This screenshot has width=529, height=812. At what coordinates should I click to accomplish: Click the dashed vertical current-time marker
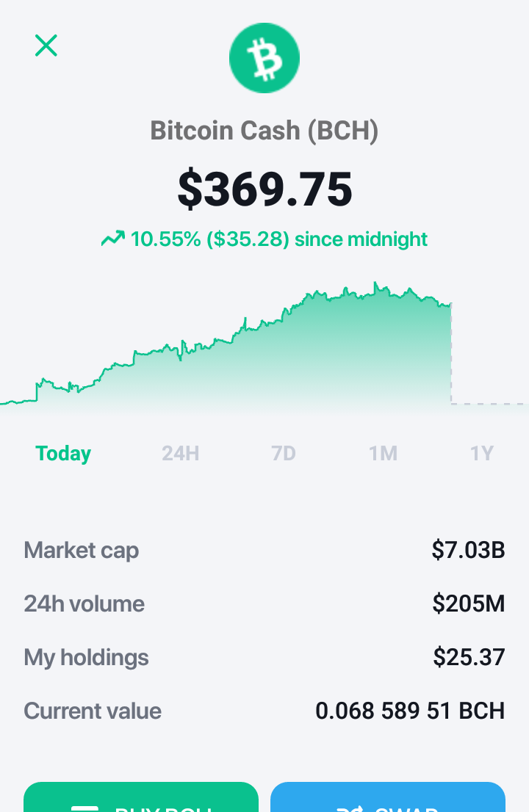click(x=451, y=353)
